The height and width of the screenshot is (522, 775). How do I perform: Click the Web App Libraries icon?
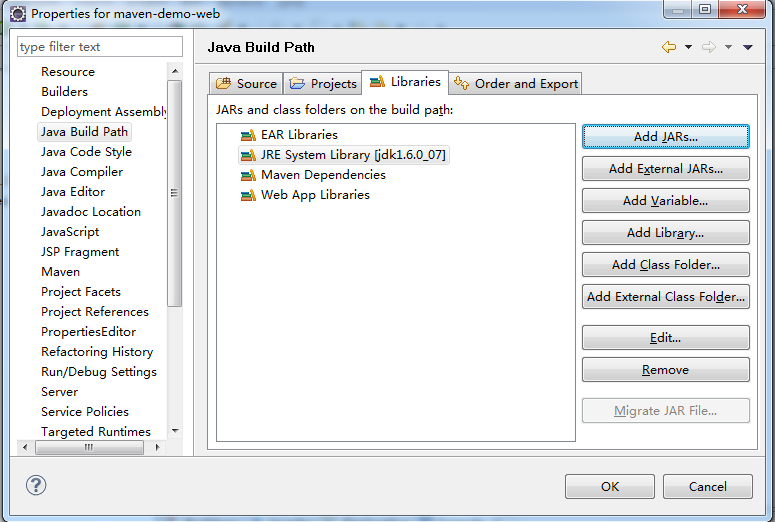click(x=248, y=195)
